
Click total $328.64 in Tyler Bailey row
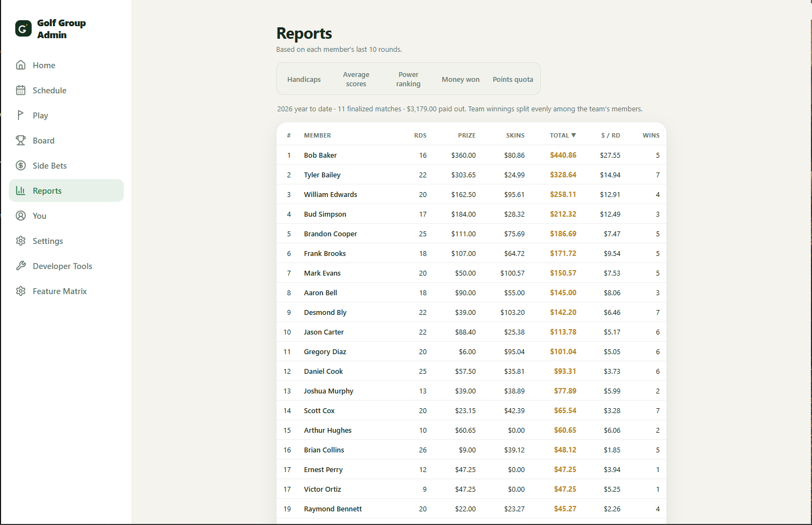[563, 175]
